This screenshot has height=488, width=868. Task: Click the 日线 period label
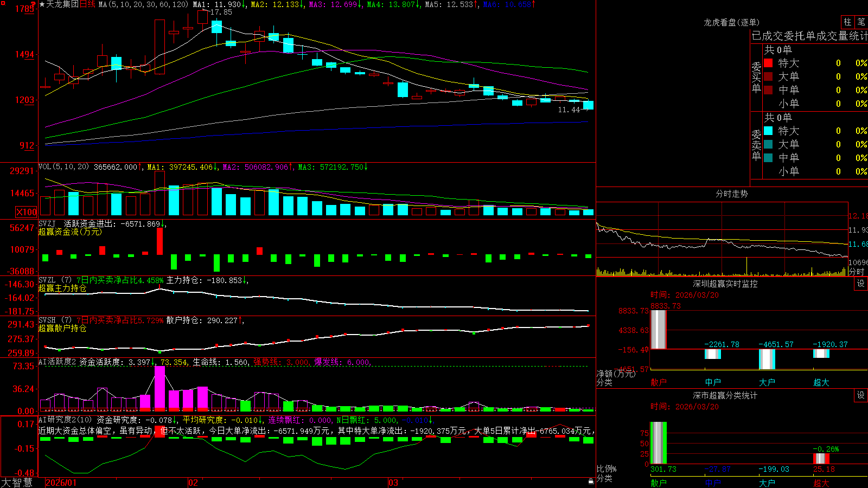87,4
